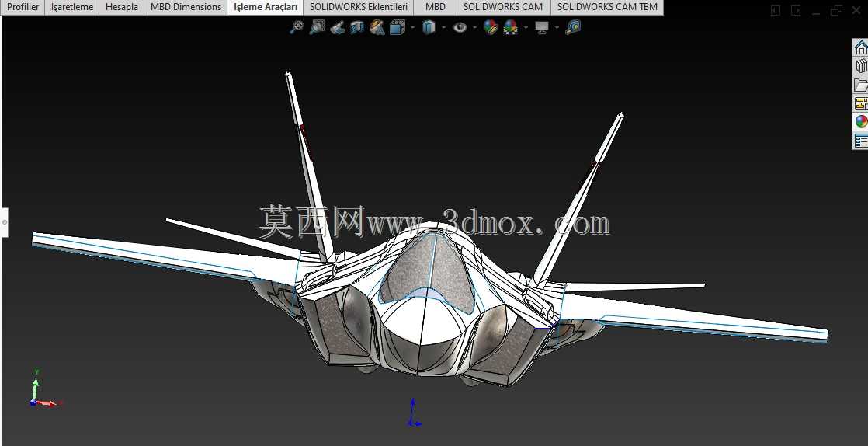Return to the Previous View
Viewport: 868px width, 446px height.
[x=337, y=27]
